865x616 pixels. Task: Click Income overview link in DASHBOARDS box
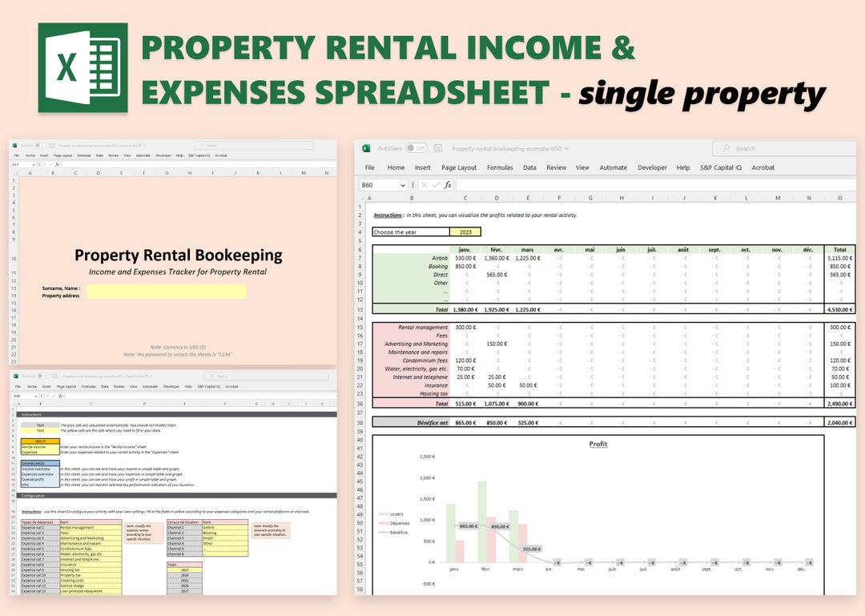pyautogui.click(x=40, y=469)
